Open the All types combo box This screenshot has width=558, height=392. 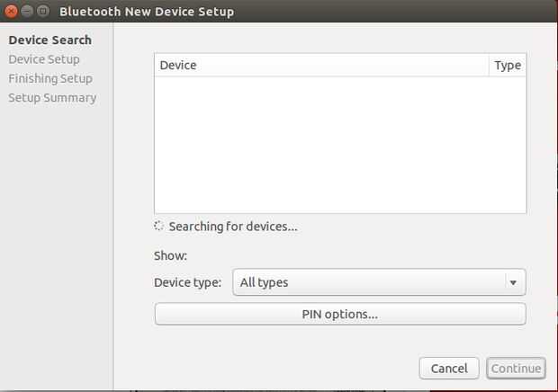coord(369,282)
